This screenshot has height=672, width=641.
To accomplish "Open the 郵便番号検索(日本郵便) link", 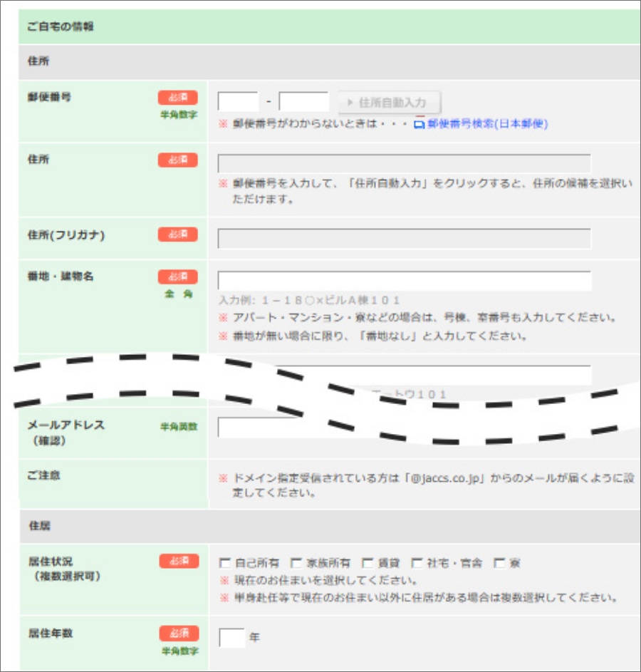I will click(488, 124).
